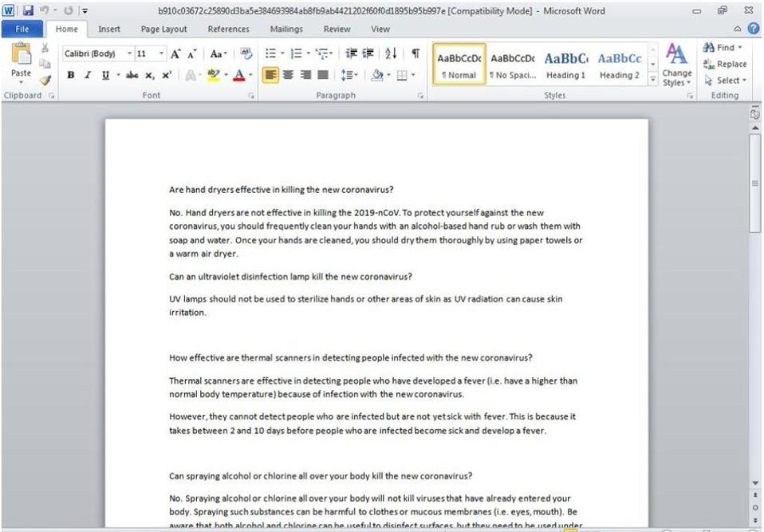This screenshot has width=764, height=532.
Task: Toggle Italic formatting
Action: pos(88,75)
